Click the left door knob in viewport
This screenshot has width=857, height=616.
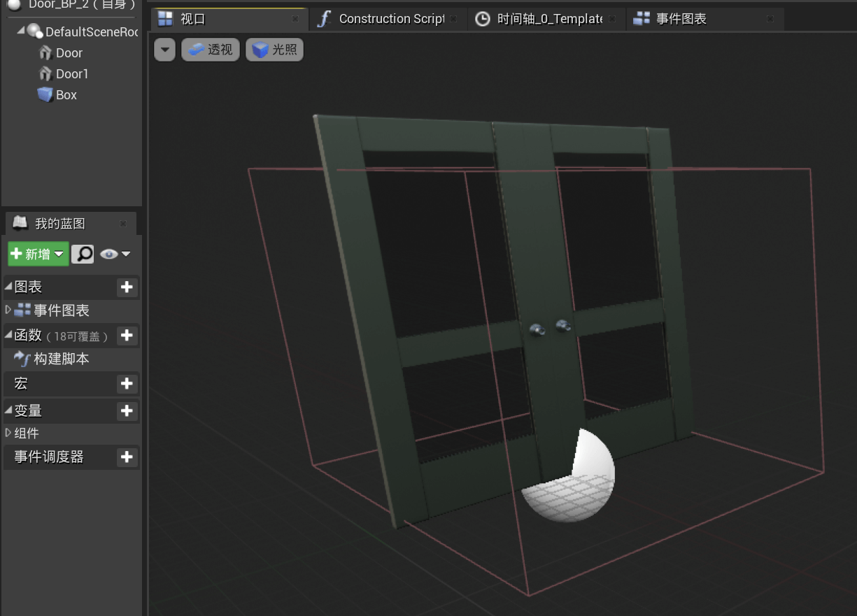point(537,330)
